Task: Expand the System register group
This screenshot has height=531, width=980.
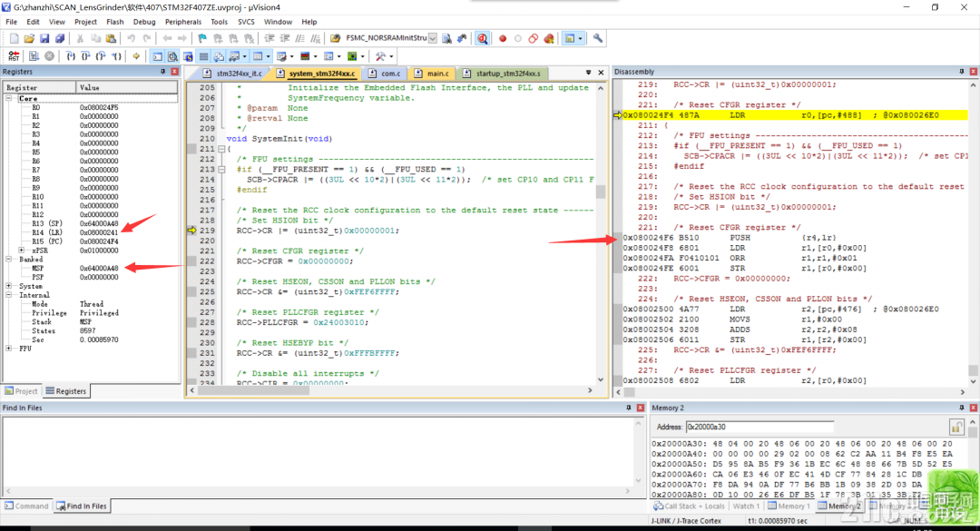Action: pos(9,286)
